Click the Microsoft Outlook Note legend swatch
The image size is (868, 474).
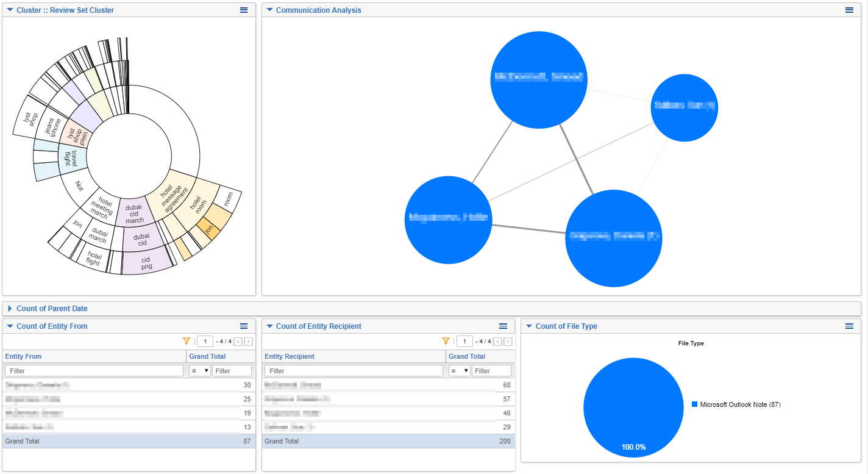click(695, 404)
